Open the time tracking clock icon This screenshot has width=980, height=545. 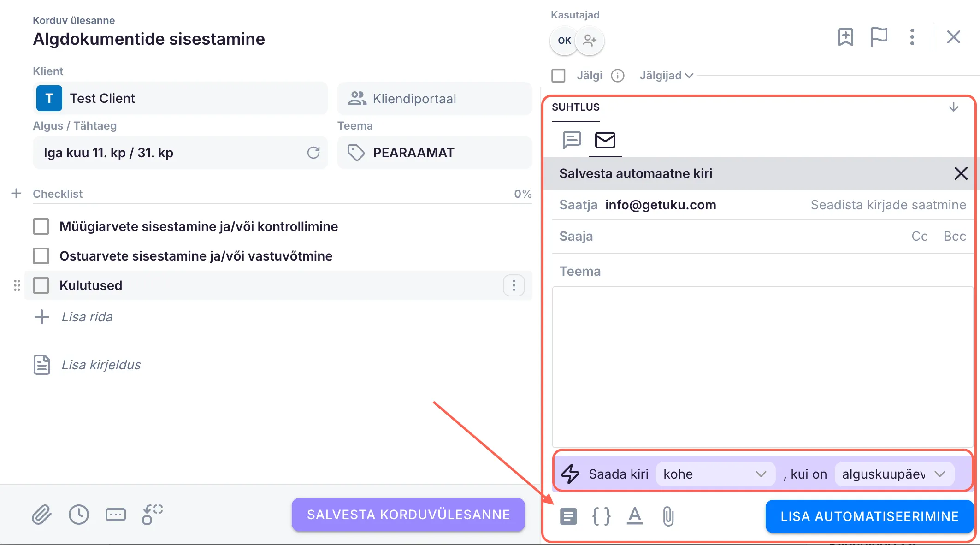(79, 515)
